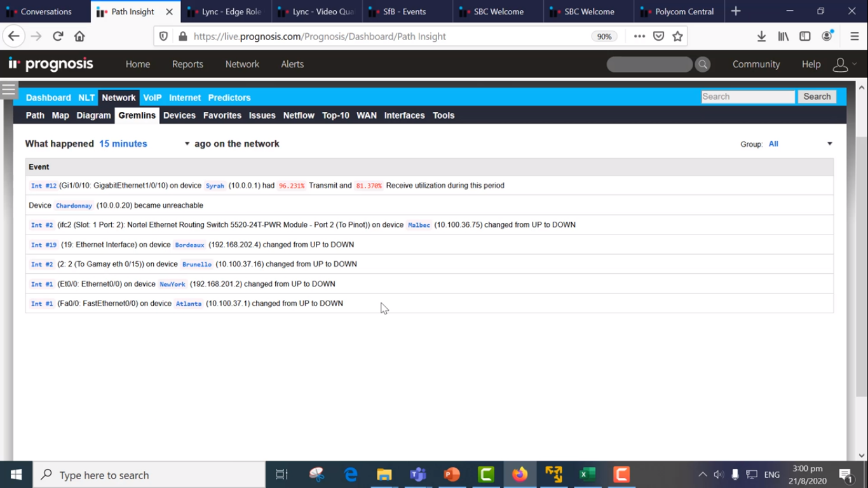
Task: Open Int #19 link on Bordeaux row
Action: pyautogui.click(x=44, y=245)
